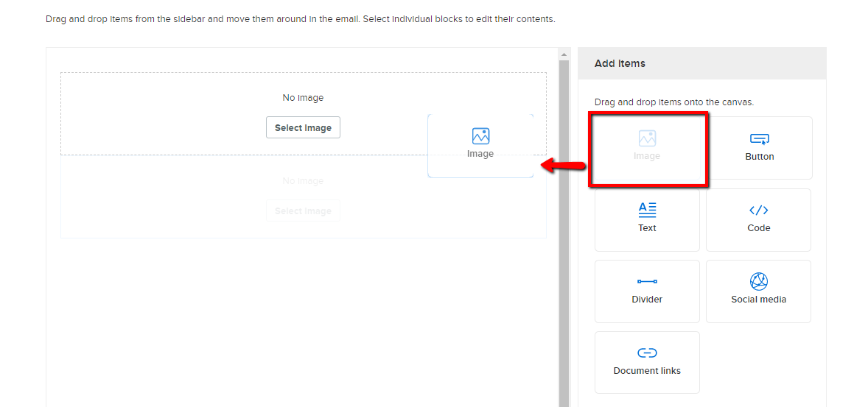868x407 pixels.
Task: Click the empty canvas area below blocks
Action: pyautogui.click(x=303, y=324)
